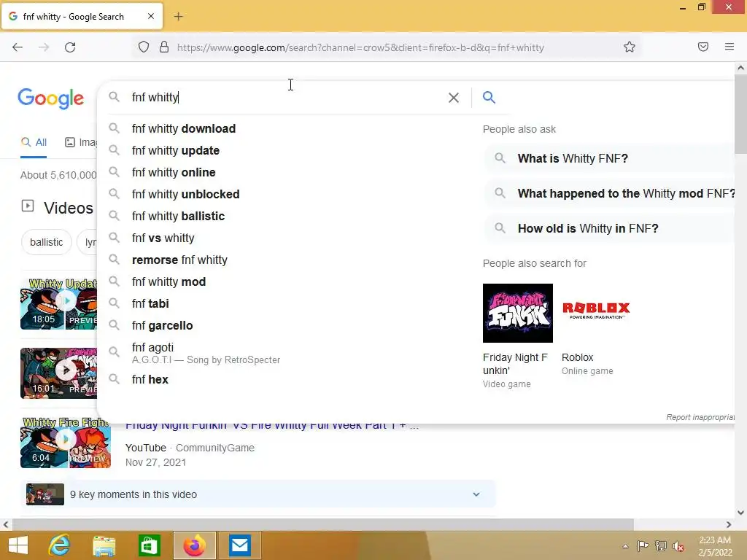
Task: Click the Videos section icon
Action: pos(28,206)
